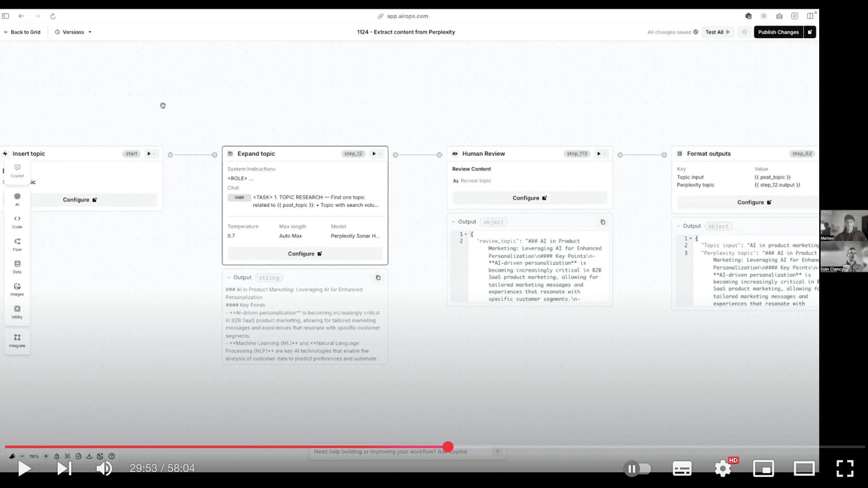This screenshot has width=868, height=488.
Task: Open video settings gear
Action: (x=723, y=468)
